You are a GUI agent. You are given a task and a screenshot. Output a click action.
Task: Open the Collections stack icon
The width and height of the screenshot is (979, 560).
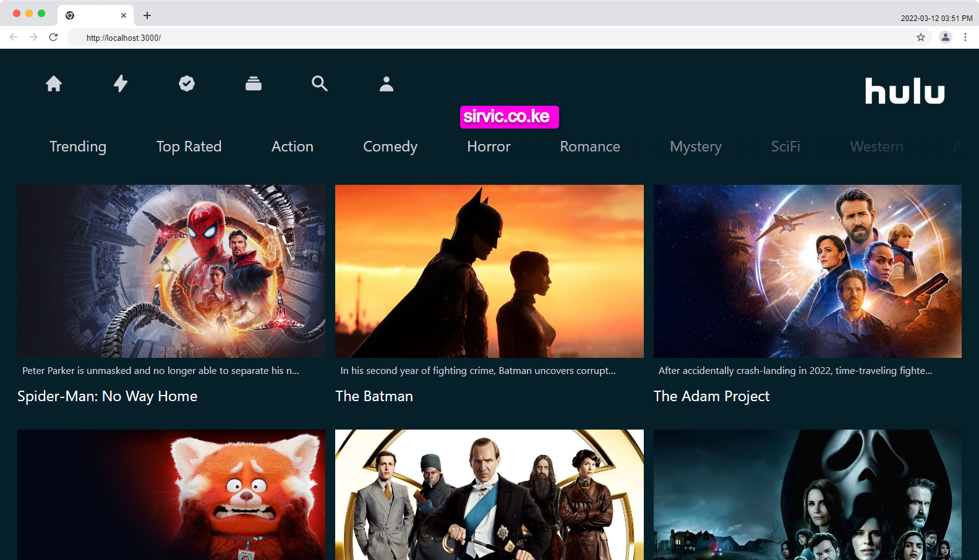pos(254,83)
